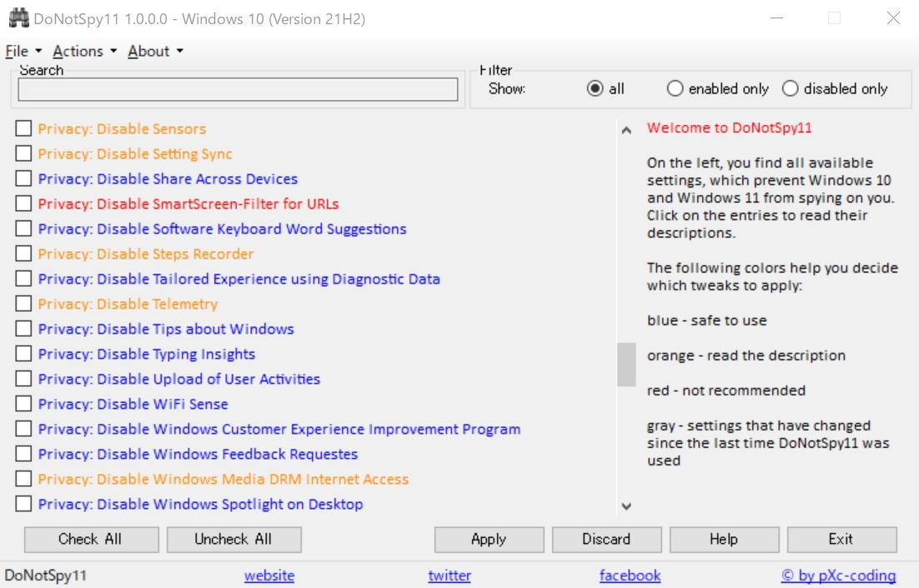Image resolution: width=919 pixels, height=588 pixels.
Task: Tick Disable SmartScreen-Filter for URLs checkbox
Action: point(23,204)
